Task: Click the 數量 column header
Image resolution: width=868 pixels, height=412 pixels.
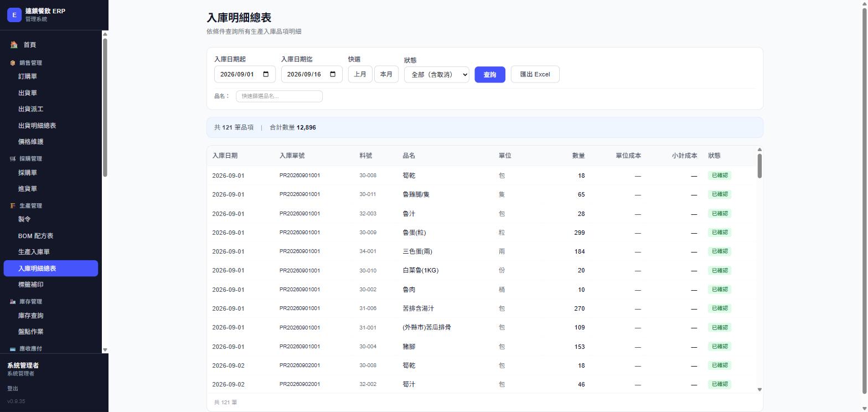Action: click(578, 156)
